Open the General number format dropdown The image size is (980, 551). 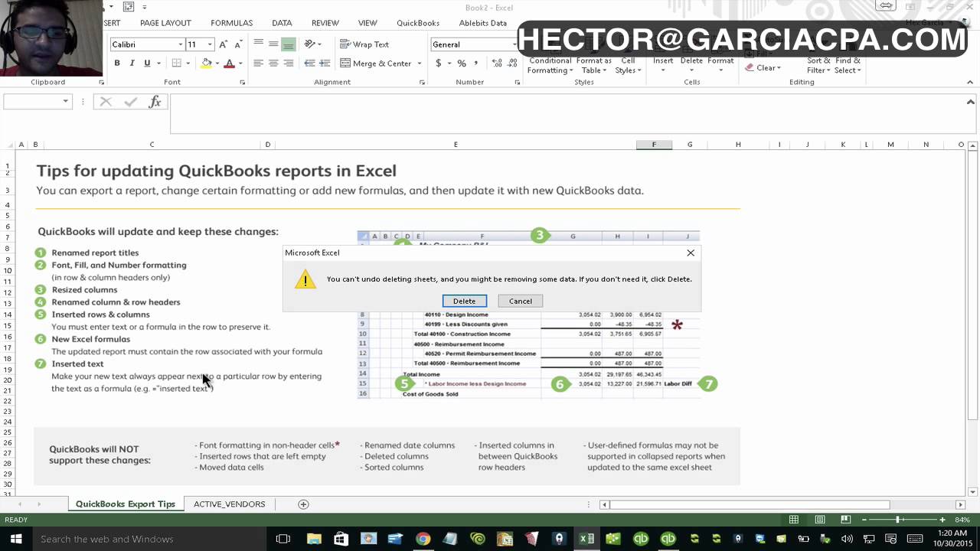pos(514,44)
